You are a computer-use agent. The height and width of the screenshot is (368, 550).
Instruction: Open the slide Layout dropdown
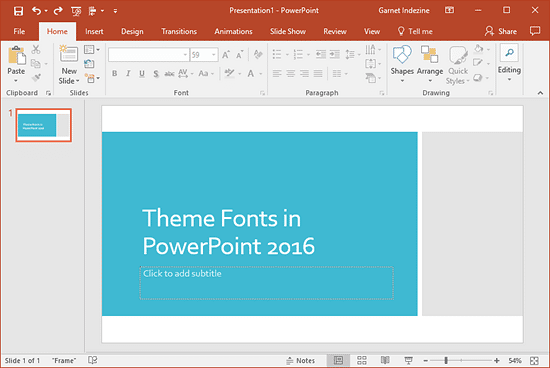coord(92,50)
